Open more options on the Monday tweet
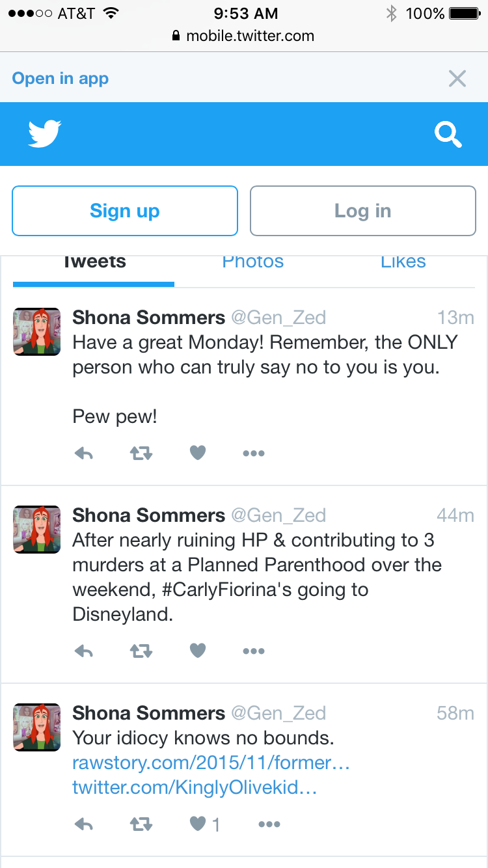Viewport: 488px width, 868px height. pos(254,454)
